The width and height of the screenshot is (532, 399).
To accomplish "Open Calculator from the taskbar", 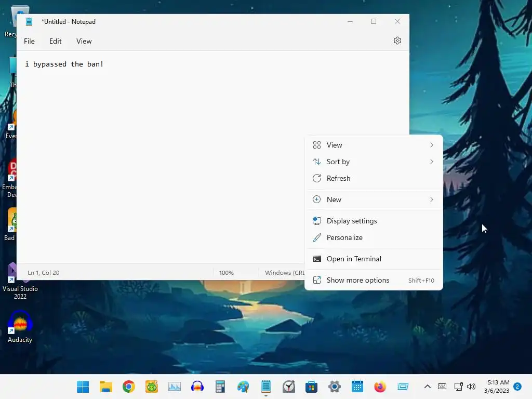I will (x=220, y=387).
